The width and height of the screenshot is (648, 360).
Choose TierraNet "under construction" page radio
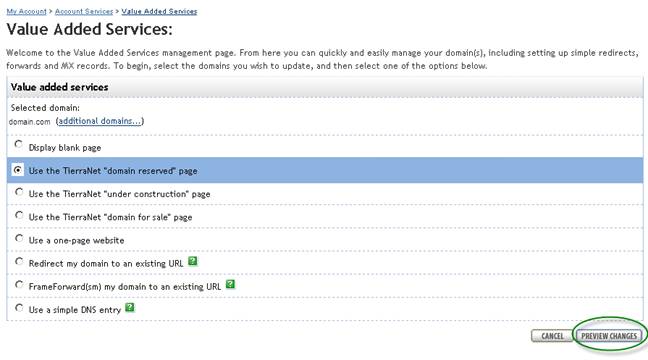(x=19, y=192)
